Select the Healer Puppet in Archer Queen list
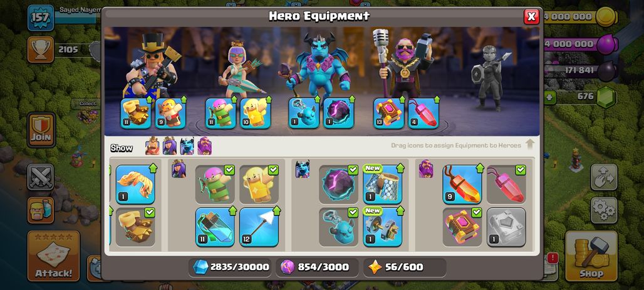Image resolution: width=644 pixels, height=290 pixels. (x=259, y=184)
